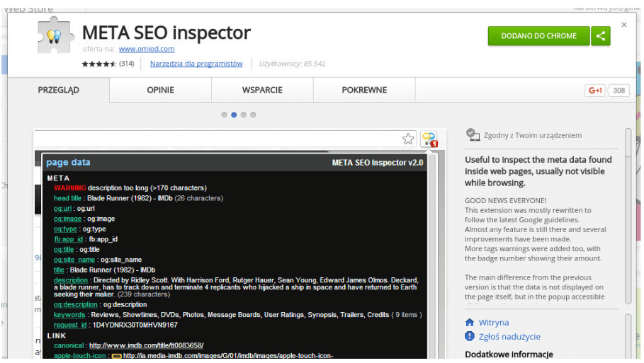644x363 pixels.
Task: Open the Zgłoś nadużycie link
Action: click(x=509, y=337)
